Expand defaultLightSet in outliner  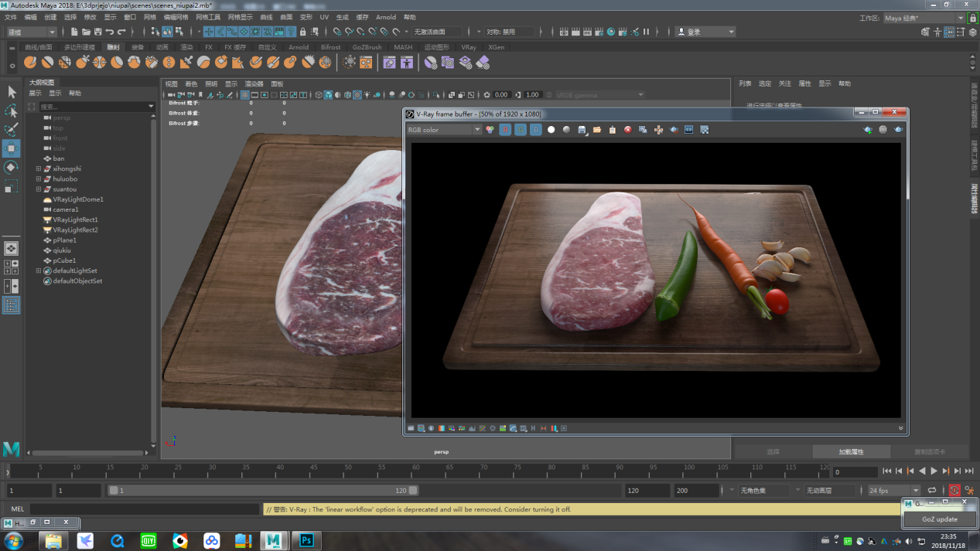[x=39, y=270]
